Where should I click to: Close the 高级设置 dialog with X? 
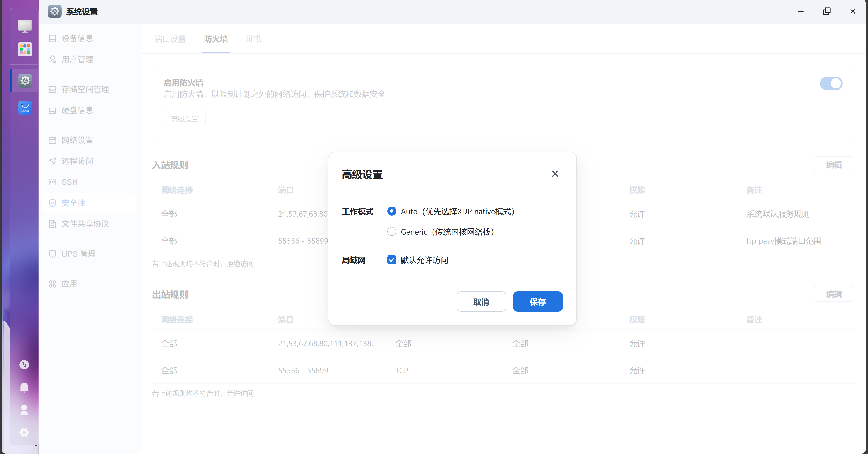pyautogui.click(x=555, y=174)
